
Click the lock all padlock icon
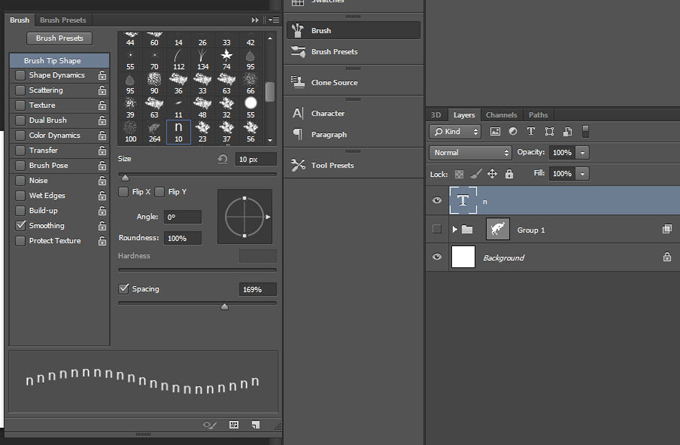click(x=509, y=174)
